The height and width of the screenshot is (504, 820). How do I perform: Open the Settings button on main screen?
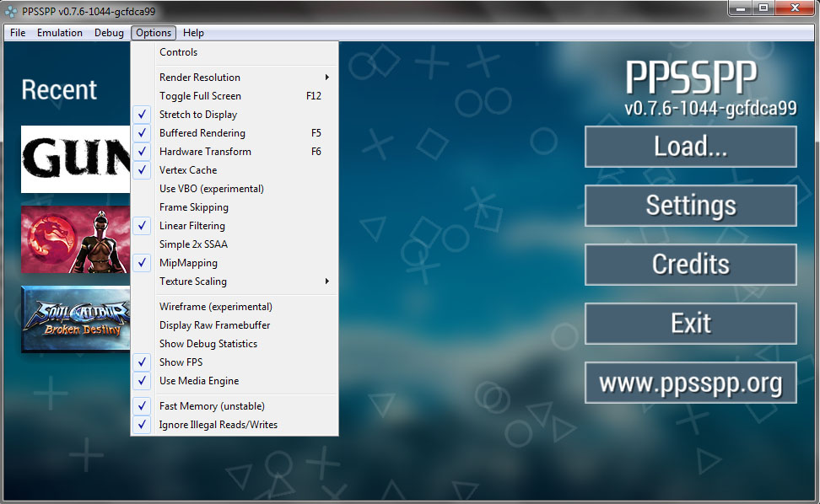(690, 206)
